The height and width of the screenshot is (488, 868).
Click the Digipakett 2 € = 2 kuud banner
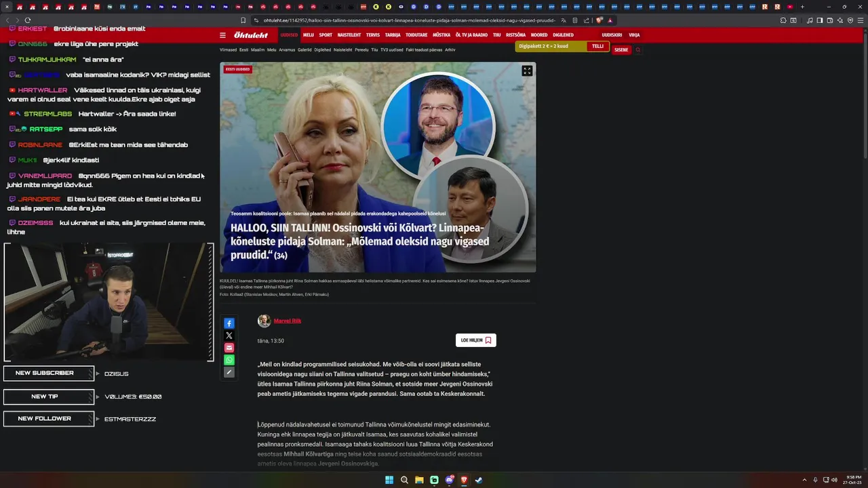[x=563, y=47]
